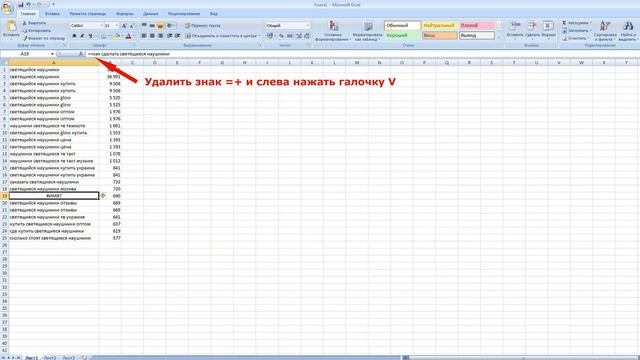Open the AutoSum (Автосумма) dropdown
The width and height of the screenshot is (640, 360).
[576, 23]
